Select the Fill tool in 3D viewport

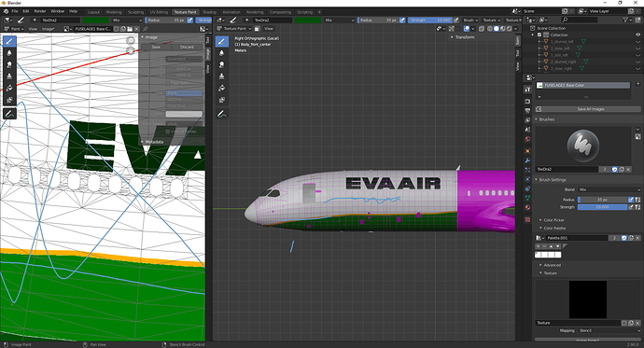[x=222, y=88]
